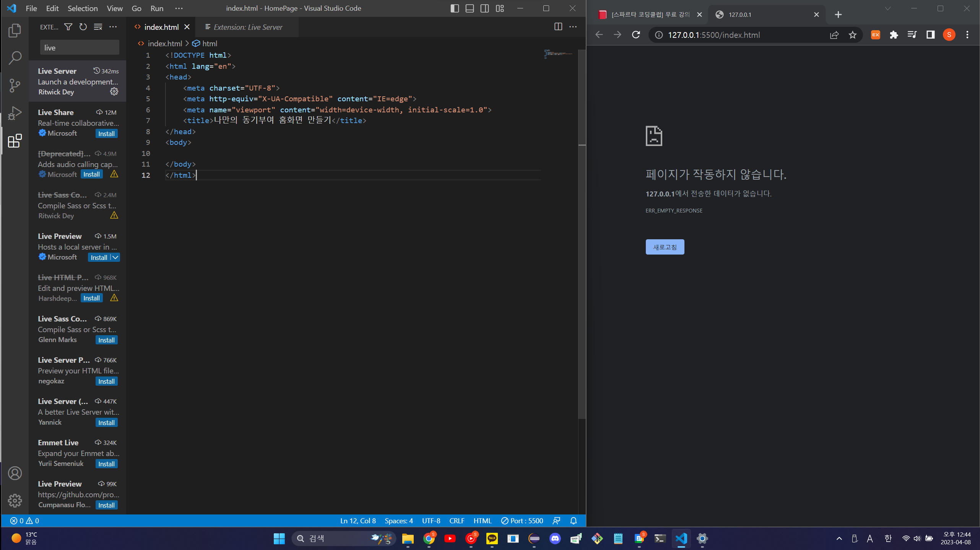Install the Live Share extension
Screen dimensions: 980x550
coord(106,134)
